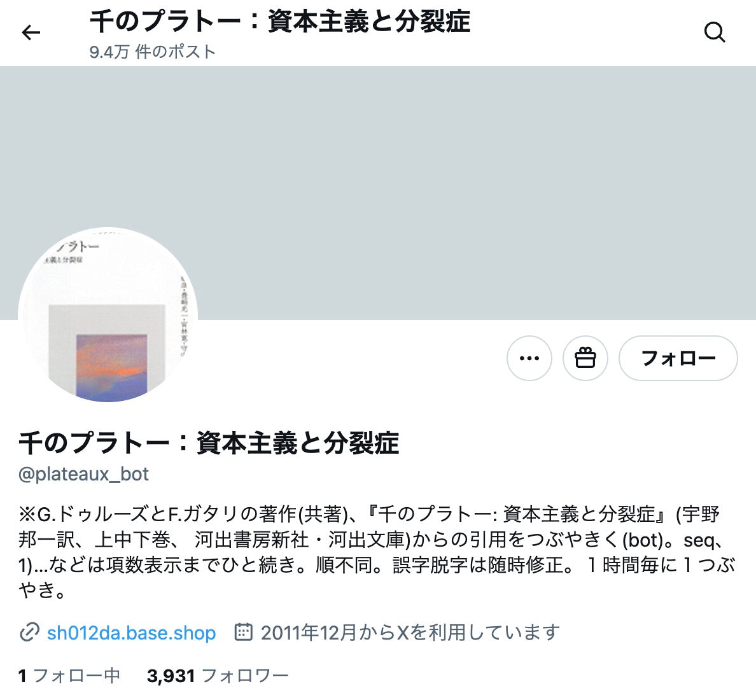The height and width of the screenshot is (700, 756).
Task: Visit the sh012da.base.shop link
Action: coord(131,633)
